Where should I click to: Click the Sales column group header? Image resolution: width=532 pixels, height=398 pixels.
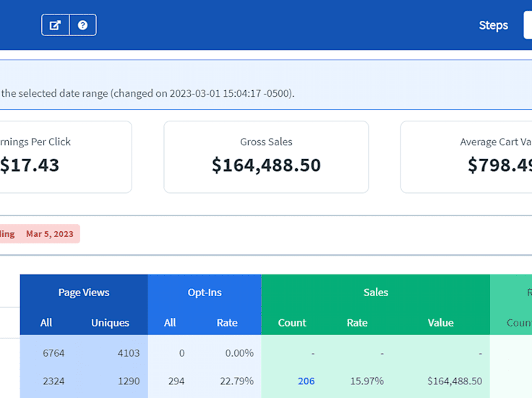tap(376, 293)
